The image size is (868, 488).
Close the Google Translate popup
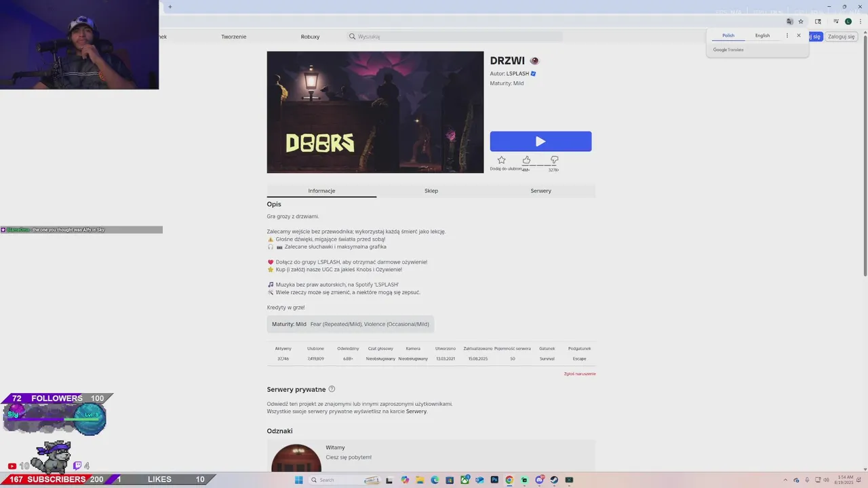[799, 35]
